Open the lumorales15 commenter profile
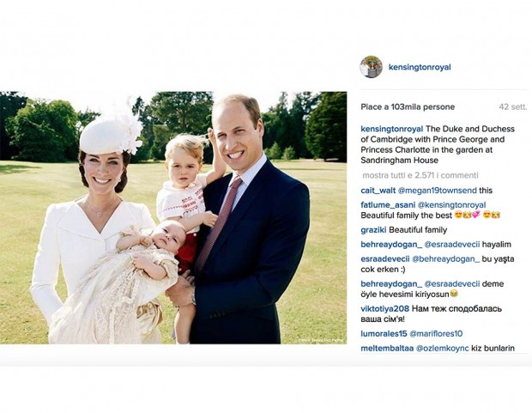532x413 pixels. coord(384,334)
